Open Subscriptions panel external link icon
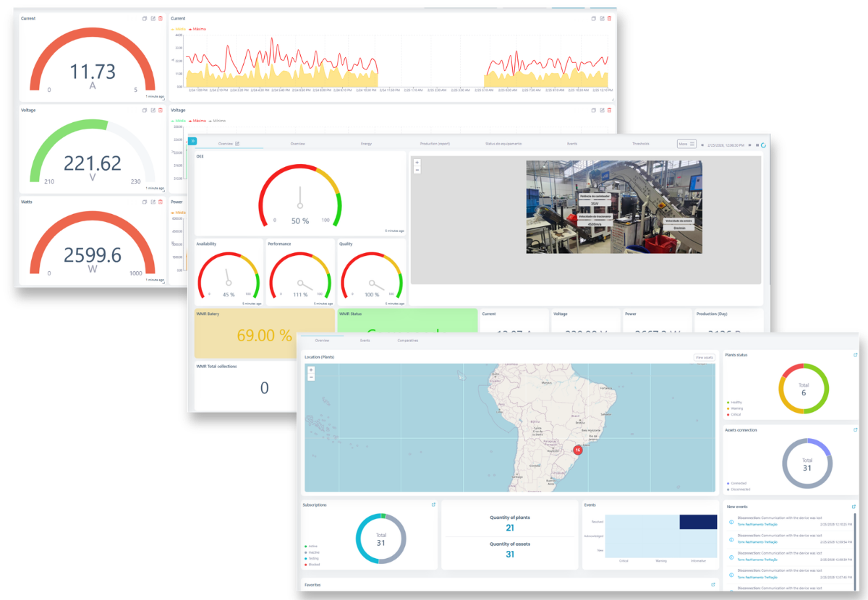This screenshot has height=600, width=868. tap(433, 505)
